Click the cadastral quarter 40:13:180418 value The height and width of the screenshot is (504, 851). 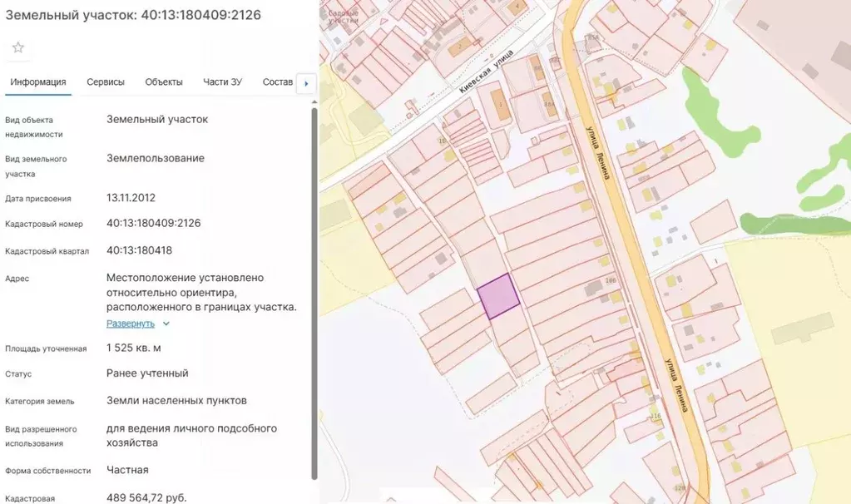140,250
